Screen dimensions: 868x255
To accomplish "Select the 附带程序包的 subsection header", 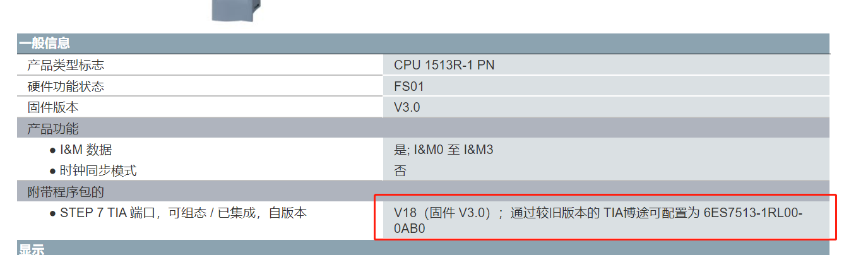I will coord(66,192).
